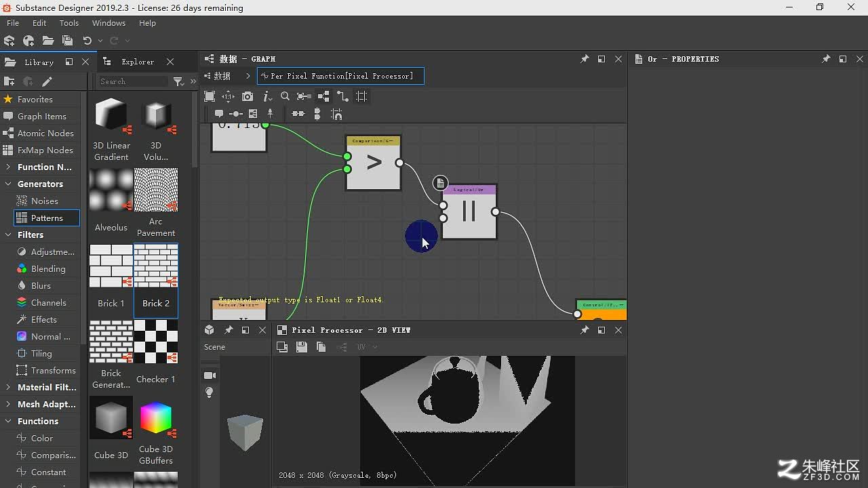Expand the Function N... category

point(7,167)
